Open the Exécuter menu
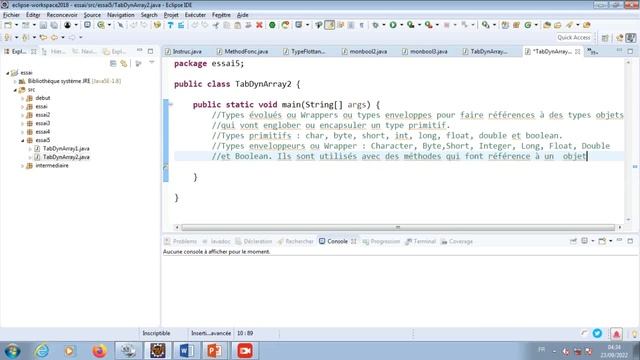The width and height of the screenshot is (640, 360). [x=195, y=15]
